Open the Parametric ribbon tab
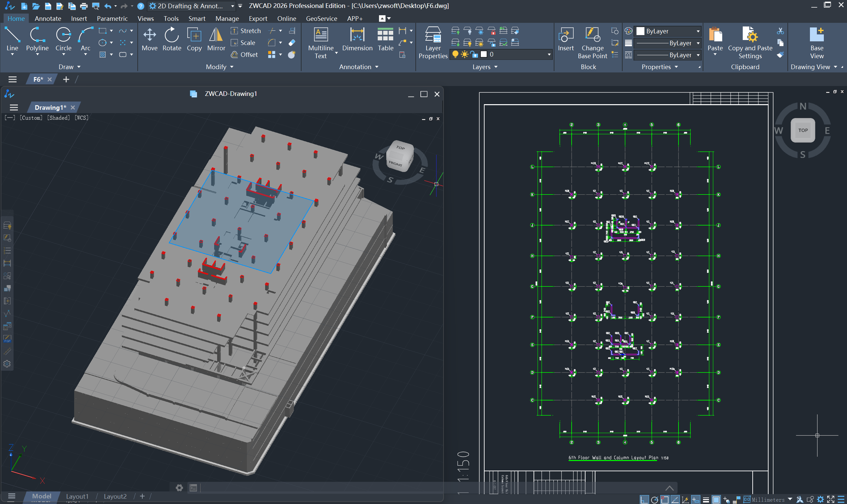 pos(112,18)
